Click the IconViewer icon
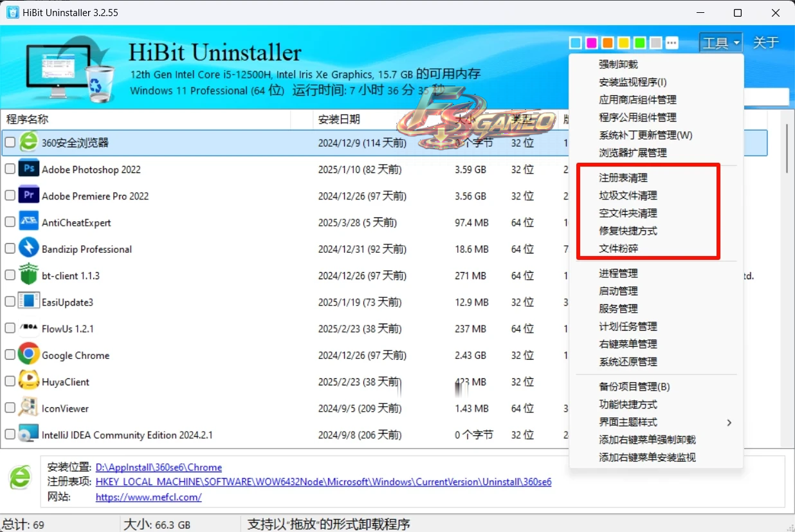 click(x=28, y=407)
